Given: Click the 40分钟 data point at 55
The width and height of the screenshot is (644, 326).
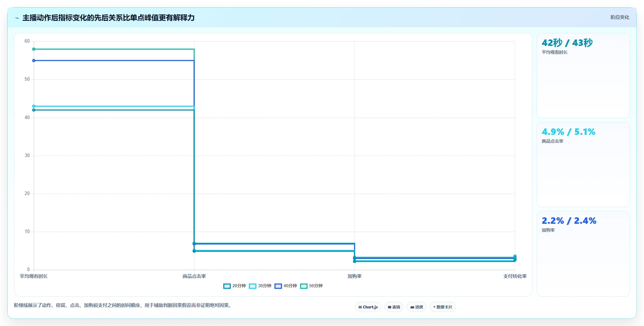Looking at the screenshot, I should tap(34, 61).
